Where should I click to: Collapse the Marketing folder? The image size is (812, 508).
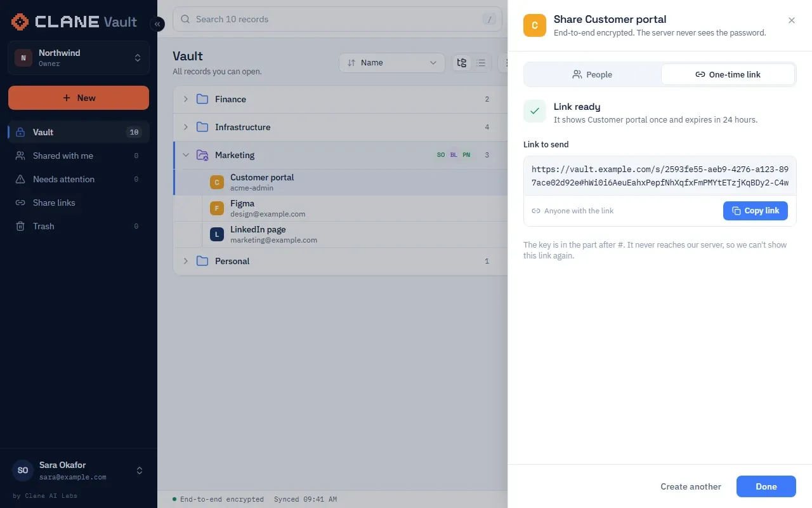tap(186, 155)
